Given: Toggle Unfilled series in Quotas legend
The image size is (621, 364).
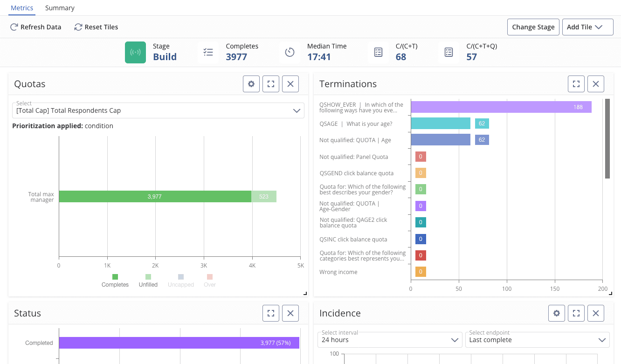Looking at the screenshot, I should click(148, 281).
